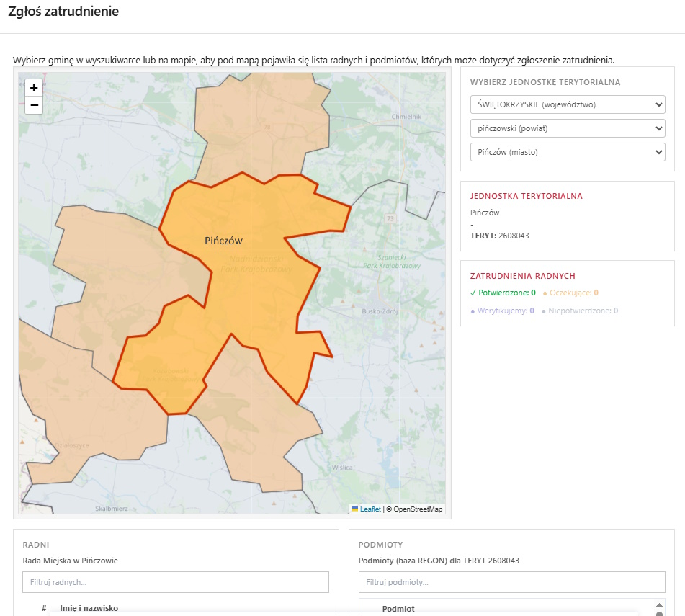Click the Podmiot column header
This screenshot has height=616, width=685.
(398, 609)
